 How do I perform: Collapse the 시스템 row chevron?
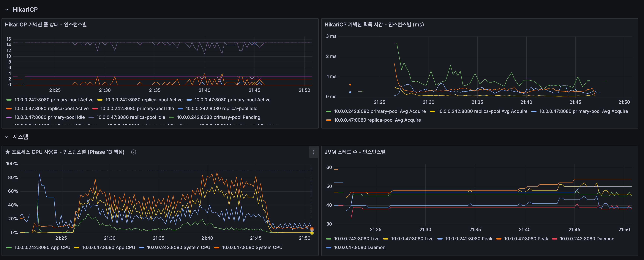pyautogui.click(x=7, y=137)
